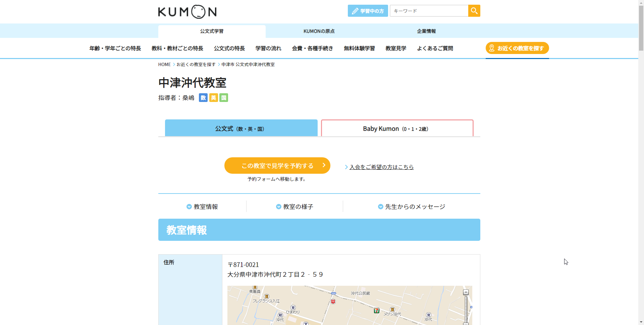Click the scrollbar up arrow

click(x=641, y=2)
